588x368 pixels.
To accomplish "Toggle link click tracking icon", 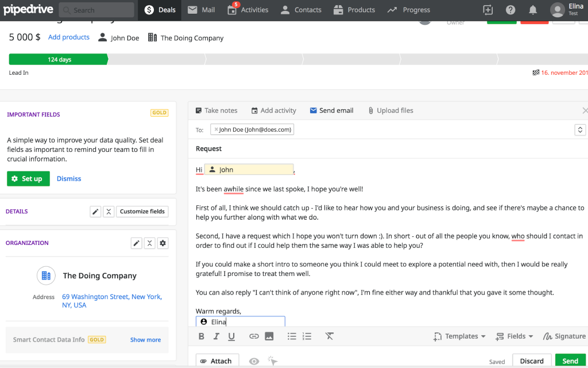I will click(273, 361).
